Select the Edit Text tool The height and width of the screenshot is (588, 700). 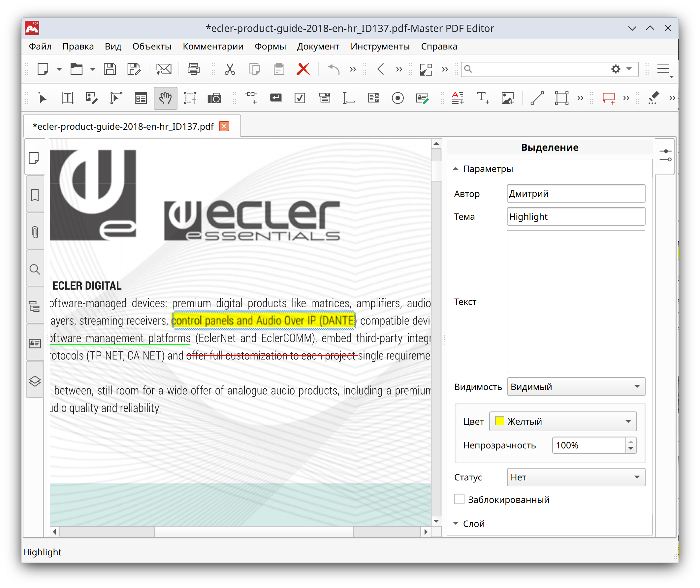click(68, 98)
